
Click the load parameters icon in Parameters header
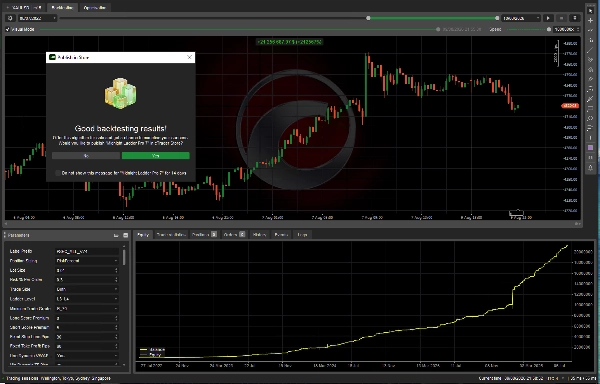116,236
